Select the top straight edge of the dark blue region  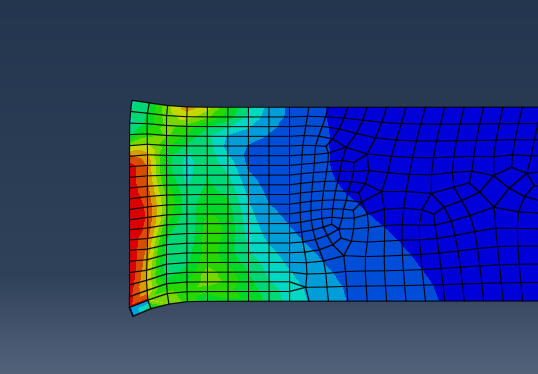[x=432, y=107]
